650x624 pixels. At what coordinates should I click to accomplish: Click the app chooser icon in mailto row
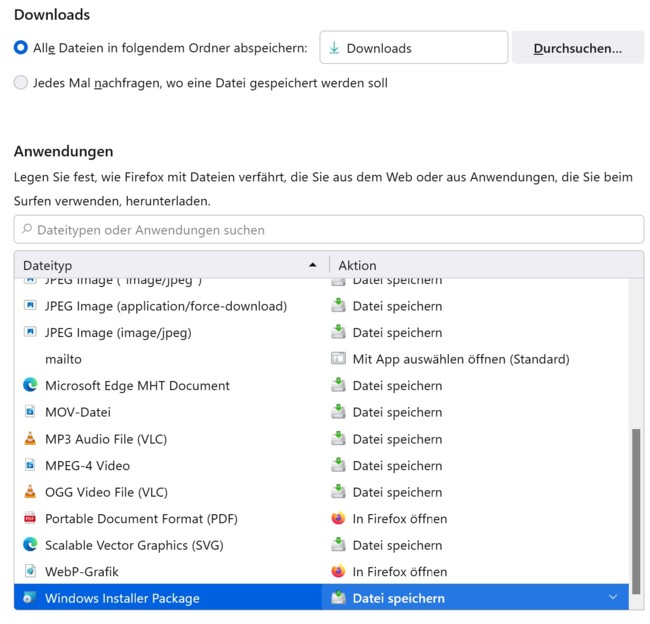click(x=338, y=359)
